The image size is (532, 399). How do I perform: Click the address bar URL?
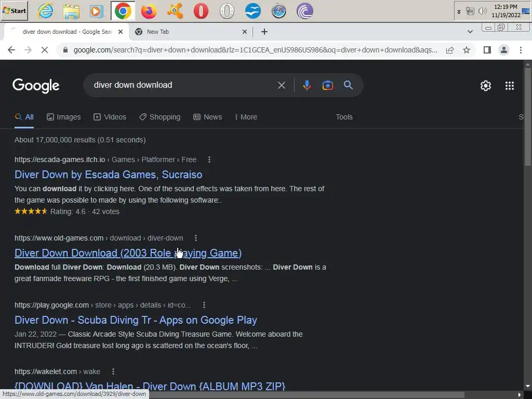click(255, 50)
